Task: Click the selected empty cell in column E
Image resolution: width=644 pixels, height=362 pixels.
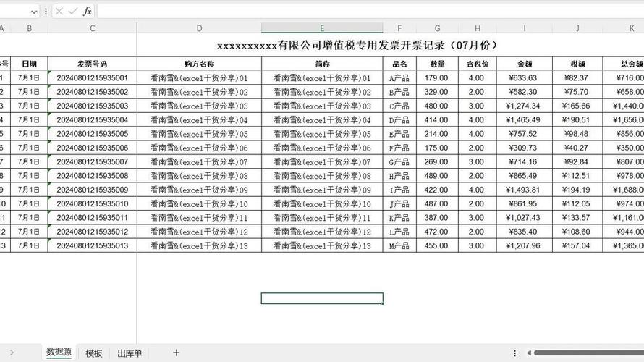Action: pyautogui.click(x=322, y=298)
